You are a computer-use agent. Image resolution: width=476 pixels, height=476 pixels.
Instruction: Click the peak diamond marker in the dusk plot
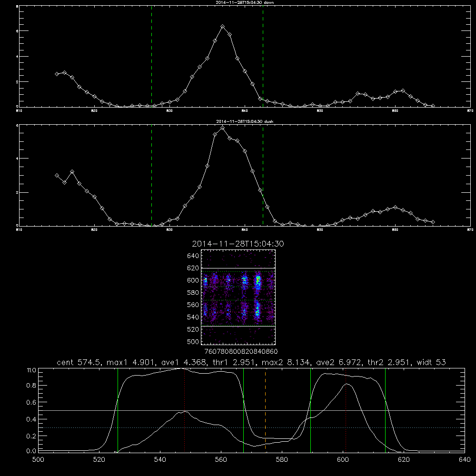tap(222, 128)
